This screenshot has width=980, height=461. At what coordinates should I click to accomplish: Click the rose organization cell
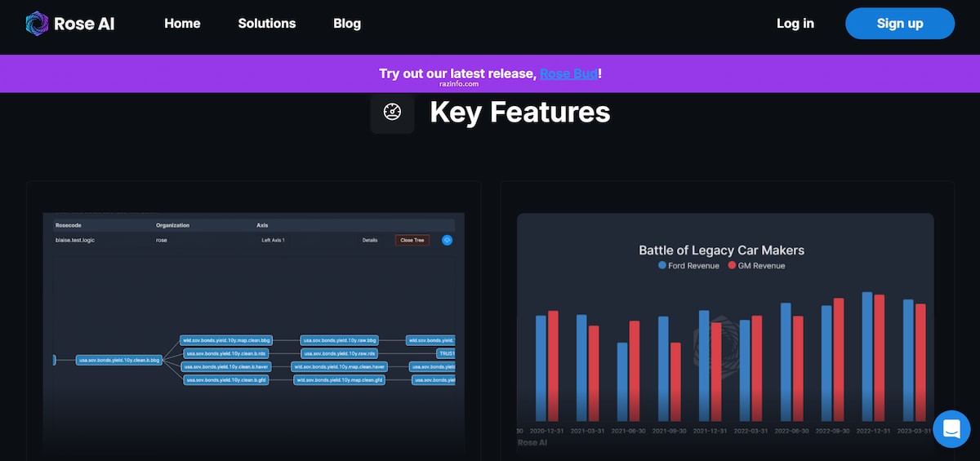click(x=162, y=240)
